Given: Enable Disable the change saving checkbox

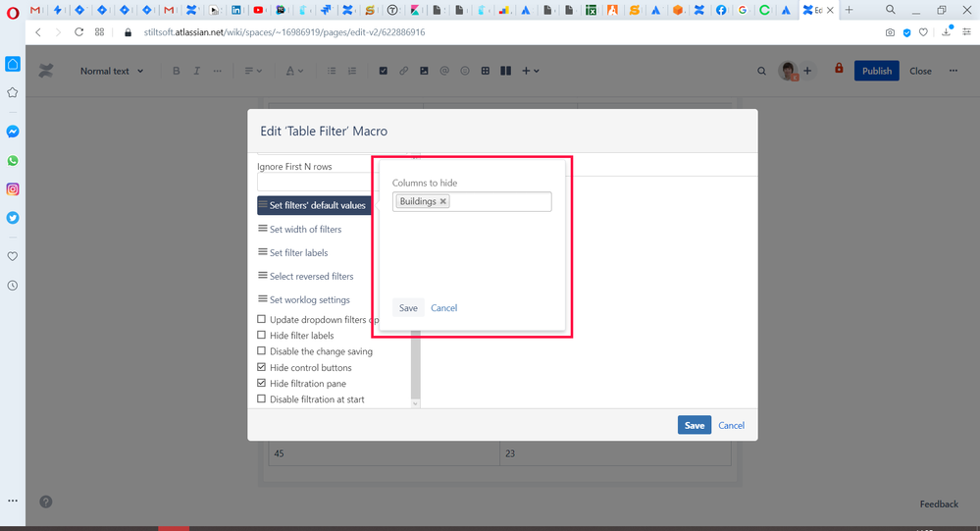Looking at the screenshot, I should pos(261,350).
